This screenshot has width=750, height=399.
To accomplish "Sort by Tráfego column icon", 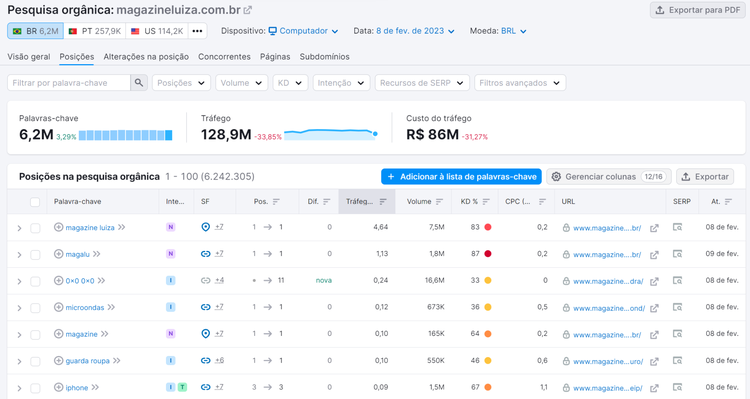I will click(383, 201).
